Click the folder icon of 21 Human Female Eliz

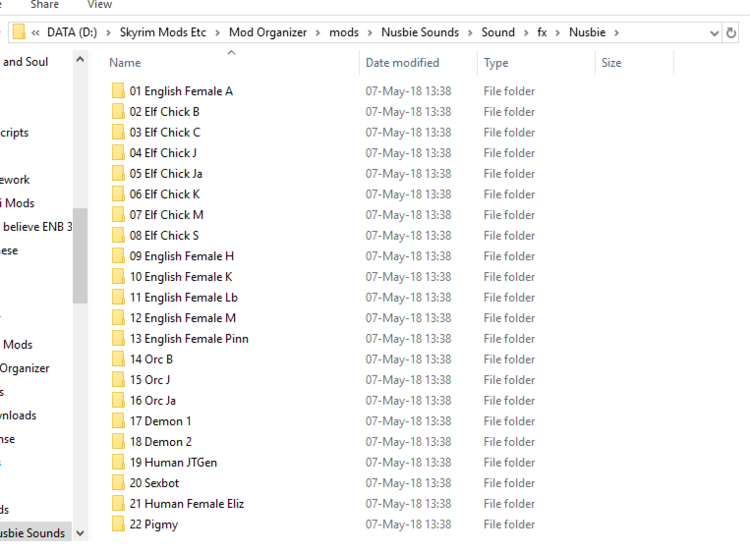tap(118, 503)
